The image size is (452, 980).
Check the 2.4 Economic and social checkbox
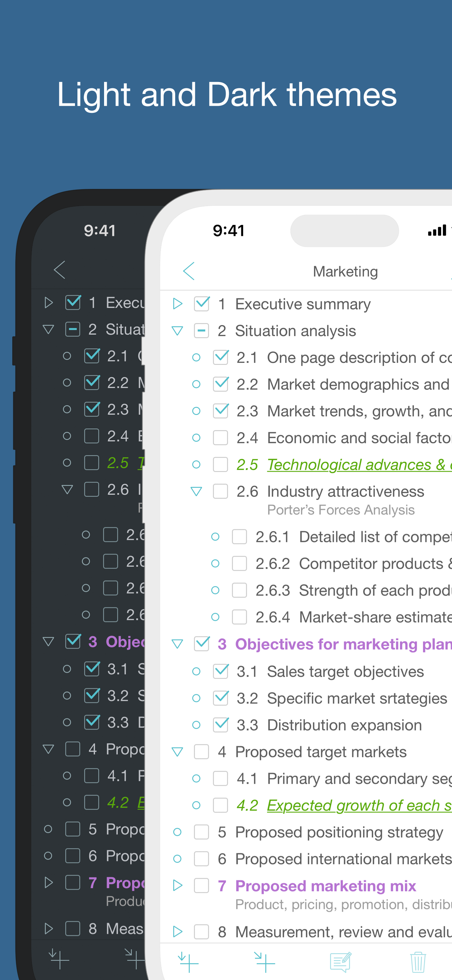(221, 438)
